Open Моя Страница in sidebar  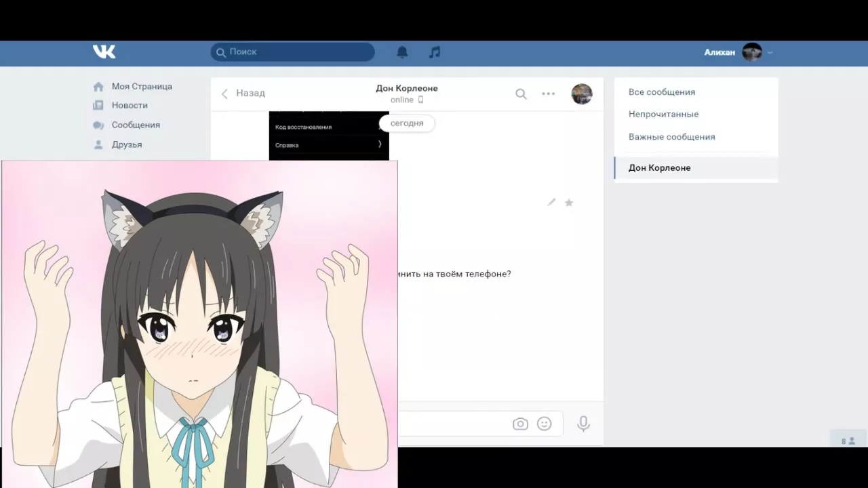coord(142,86)
